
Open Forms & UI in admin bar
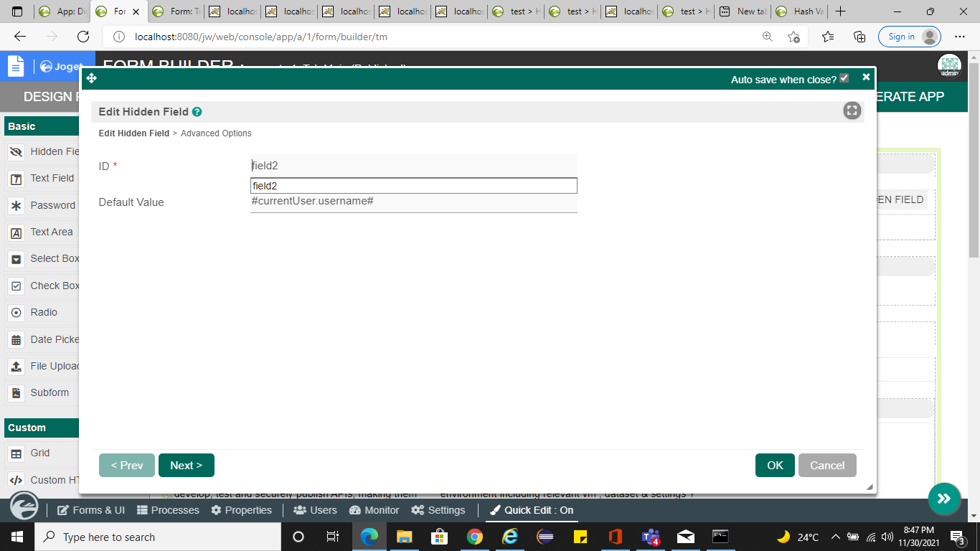click(90, 510)
